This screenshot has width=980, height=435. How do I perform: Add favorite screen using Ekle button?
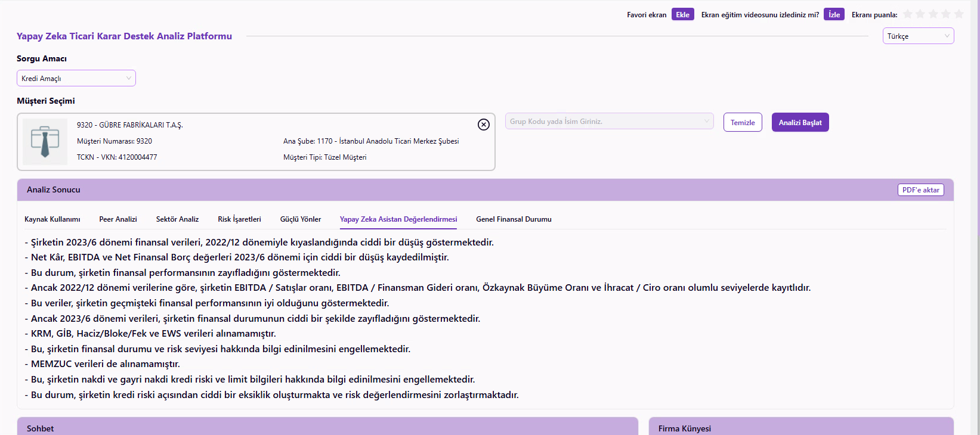tap(682, 15)
